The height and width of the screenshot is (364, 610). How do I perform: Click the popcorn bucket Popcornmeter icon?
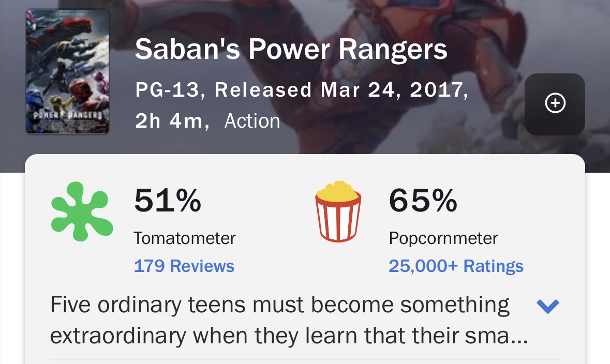(x=338, y=211)
